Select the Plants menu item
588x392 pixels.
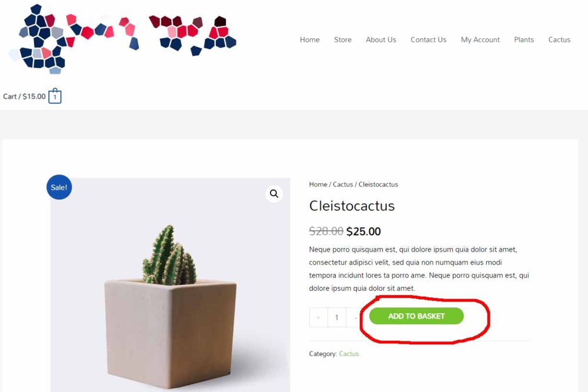(x=524, y=40)
